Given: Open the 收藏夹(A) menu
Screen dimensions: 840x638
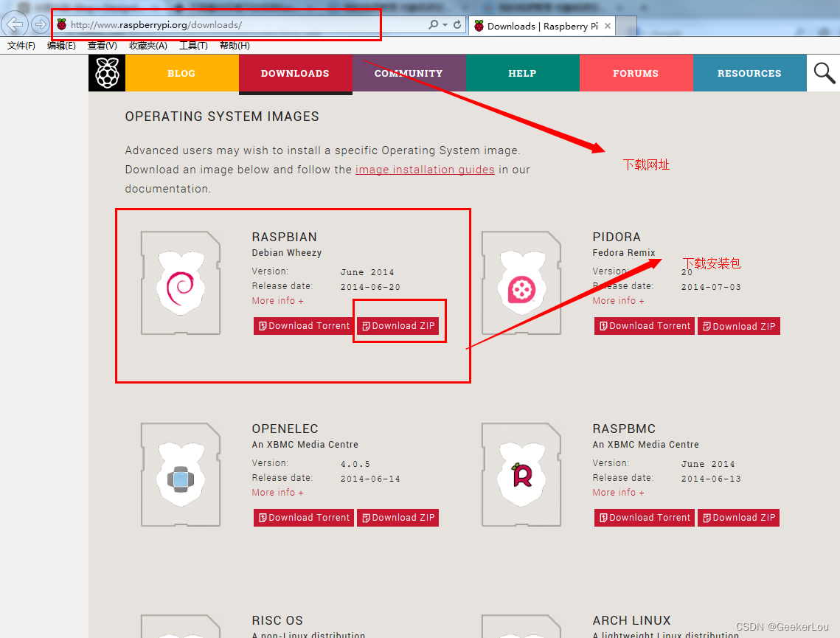Looking at the screenshot, I should coord(148,46).
